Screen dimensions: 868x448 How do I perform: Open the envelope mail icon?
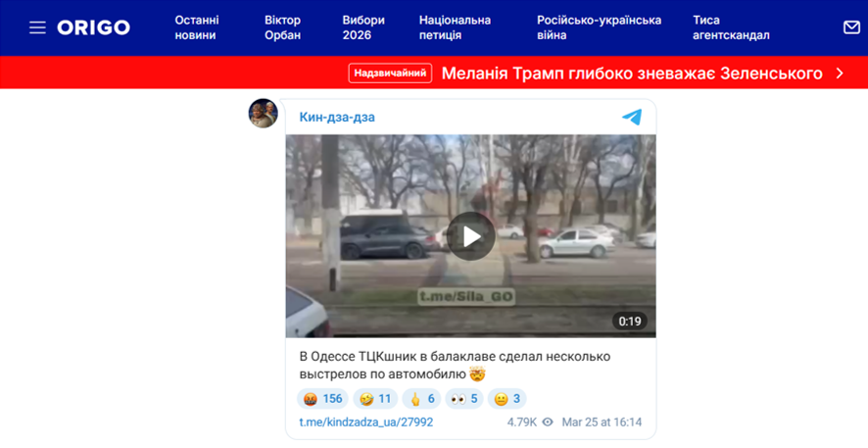[x=851, y=27]
